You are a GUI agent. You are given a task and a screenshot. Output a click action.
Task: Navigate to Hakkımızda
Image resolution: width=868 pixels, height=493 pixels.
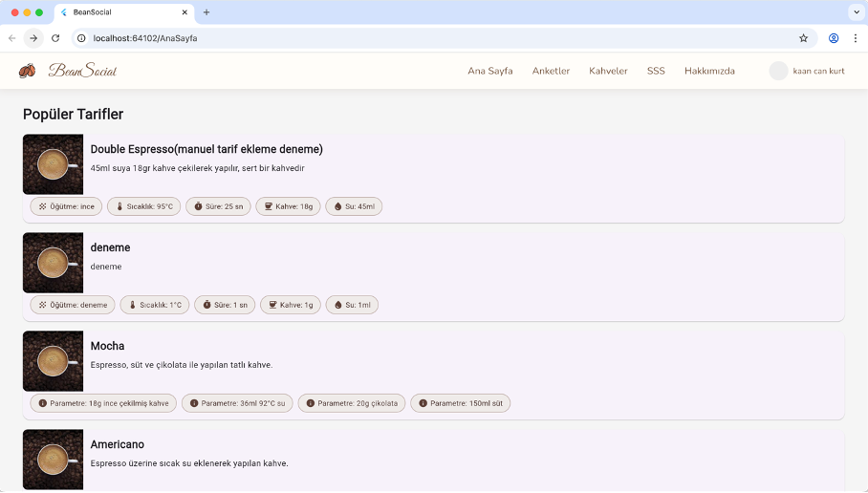coord(709,71)
